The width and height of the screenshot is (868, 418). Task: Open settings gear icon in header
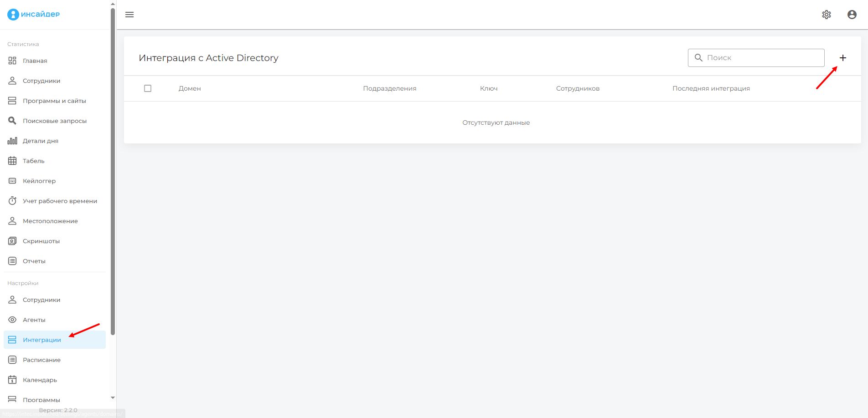(826, 15)
